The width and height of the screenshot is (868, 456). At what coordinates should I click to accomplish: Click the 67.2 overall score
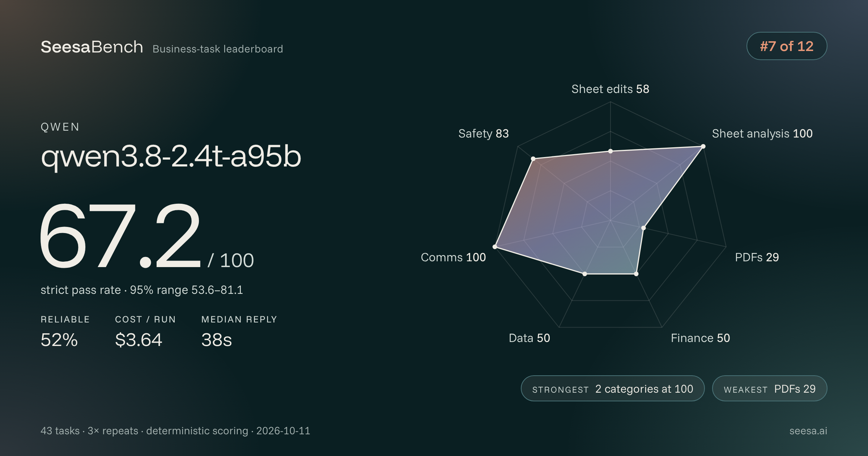(x=120, y=236)
